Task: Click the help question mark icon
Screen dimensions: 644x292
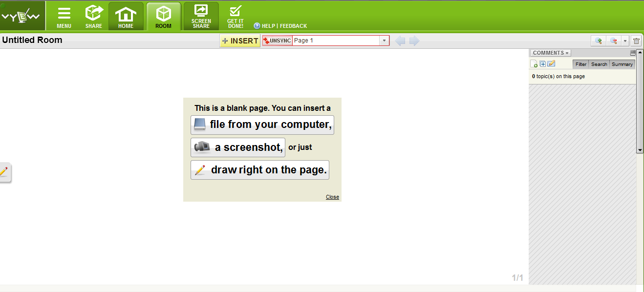Action: 257,26
